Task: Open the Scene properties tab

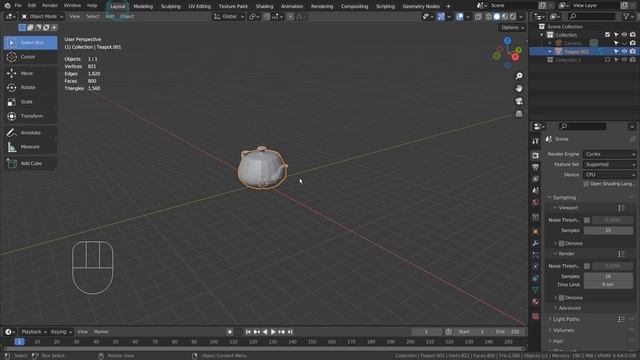Action: click(536, 191)
